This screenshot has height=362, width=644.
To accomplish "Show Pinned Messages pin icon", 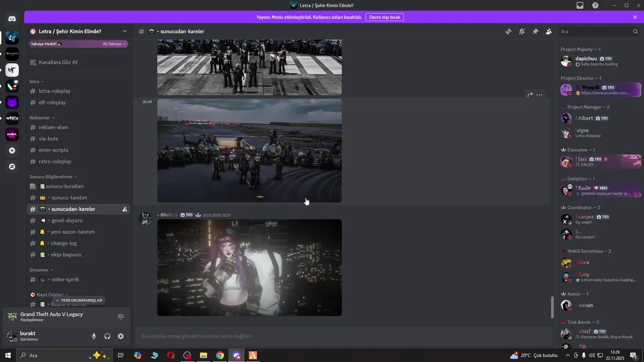I will 535,31.
